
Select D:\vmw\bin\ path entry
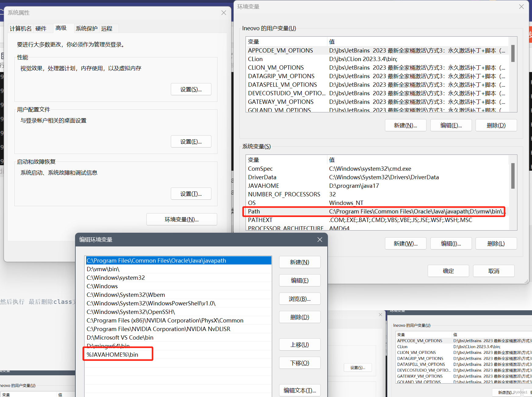click(178, 269)
